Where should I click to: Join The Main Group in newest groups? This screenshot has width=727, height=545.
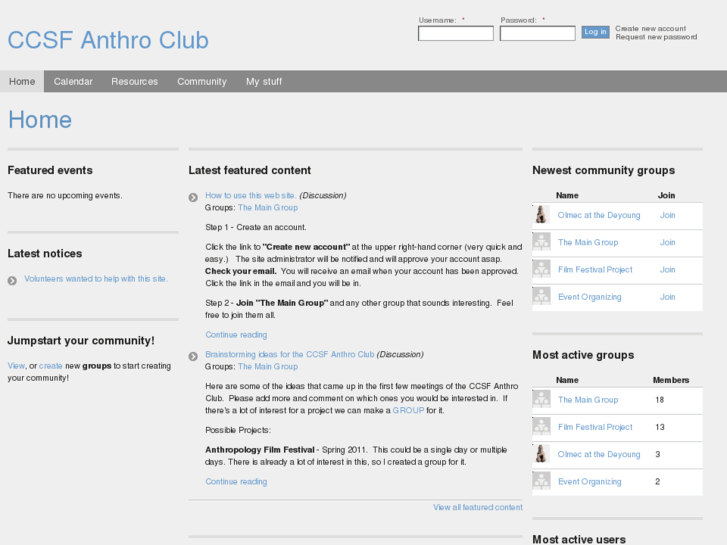click(x=667, y=243)
